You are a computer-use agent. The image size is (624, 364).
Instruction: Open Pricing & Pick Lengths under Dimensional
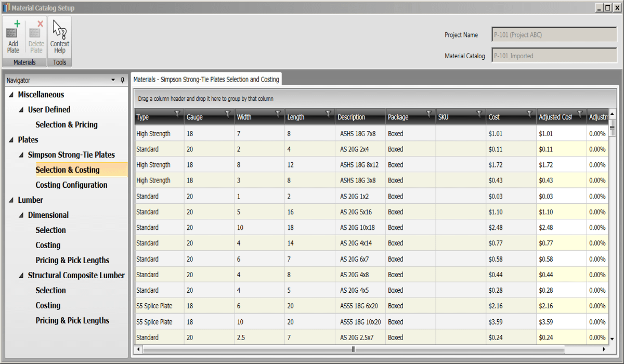coord(72,261)
